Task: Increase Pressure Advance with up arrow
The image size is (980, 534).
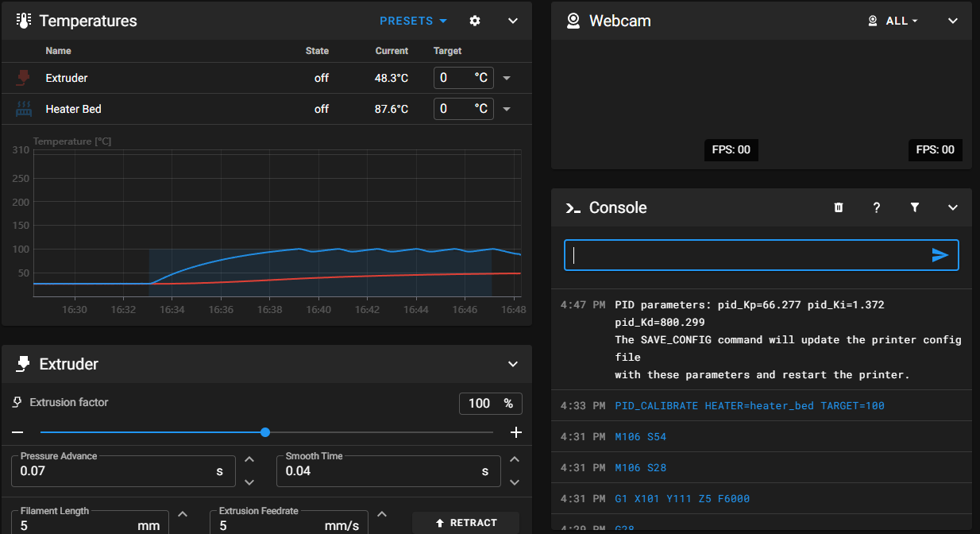Action: tap(249, 459)
